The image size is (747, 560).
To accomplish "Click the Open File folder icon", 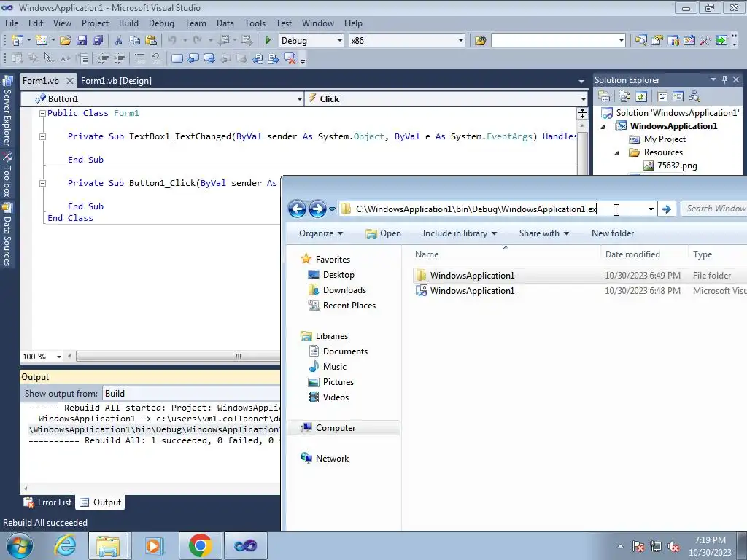I will click(66, 41).
